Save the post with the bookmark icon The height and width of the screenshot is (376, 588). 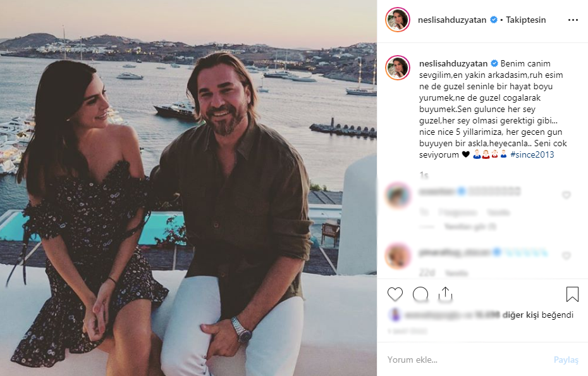572,294
